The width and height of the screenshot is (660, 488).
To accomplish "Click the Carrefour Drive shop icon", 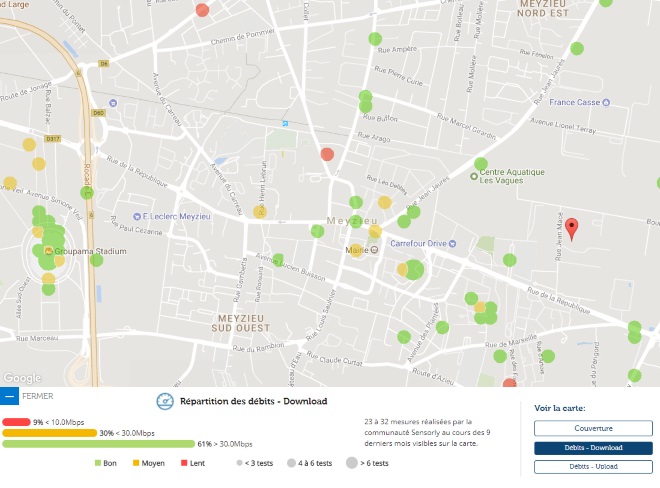I will click(x=453, y=241).
